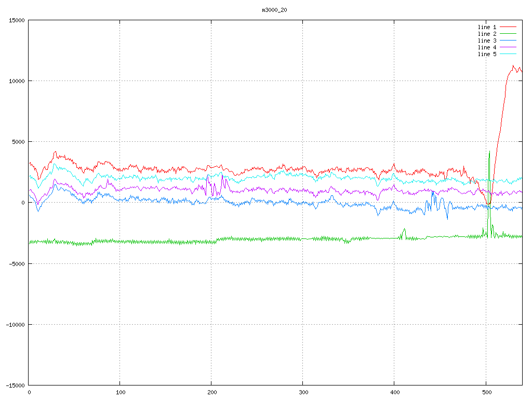Click the -15000 y-axis tick label
The height and width of the screenshot is (399, 532).
click(15, 385)
